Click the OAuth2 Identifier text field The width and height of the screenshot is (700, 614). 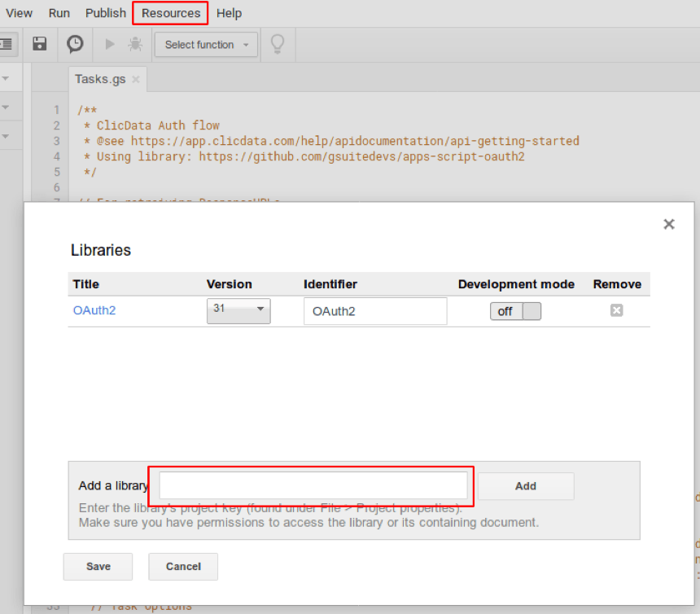pos(375,311)
